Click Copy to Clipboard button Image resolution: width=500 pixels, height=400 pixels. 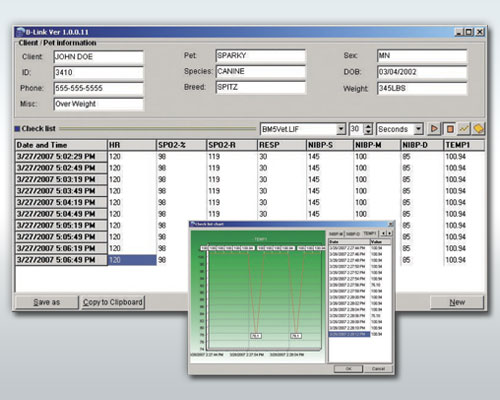click(x=113, y=302)
